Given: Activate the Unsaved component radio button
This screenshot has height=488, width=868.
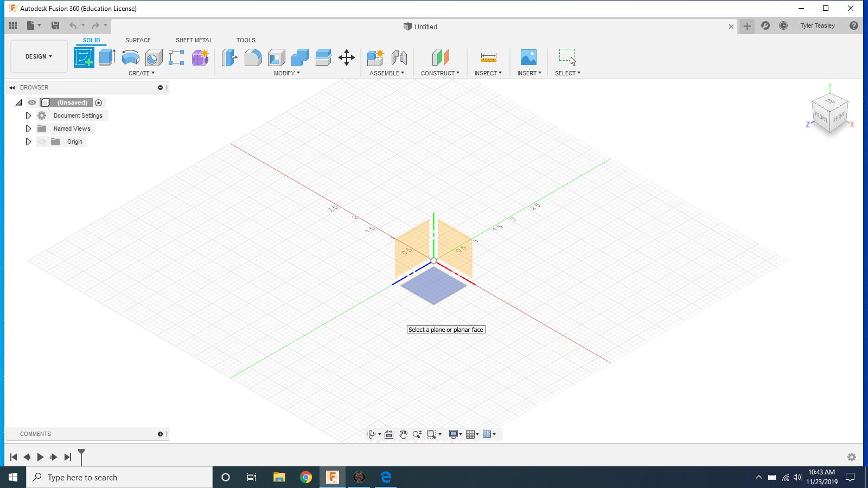Looking at the screenshot, I should coord(98,102).
